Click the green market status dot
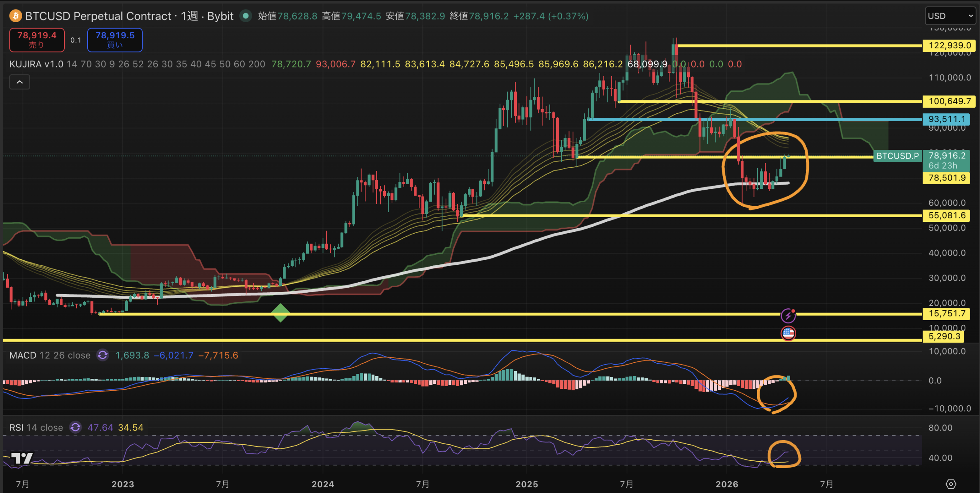 click(246, 16)
